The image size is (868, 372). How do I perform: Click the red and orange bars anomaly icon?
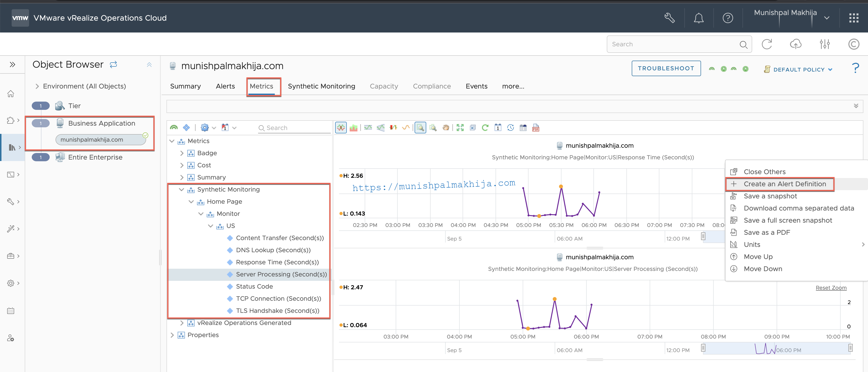[x=393, y=128]
